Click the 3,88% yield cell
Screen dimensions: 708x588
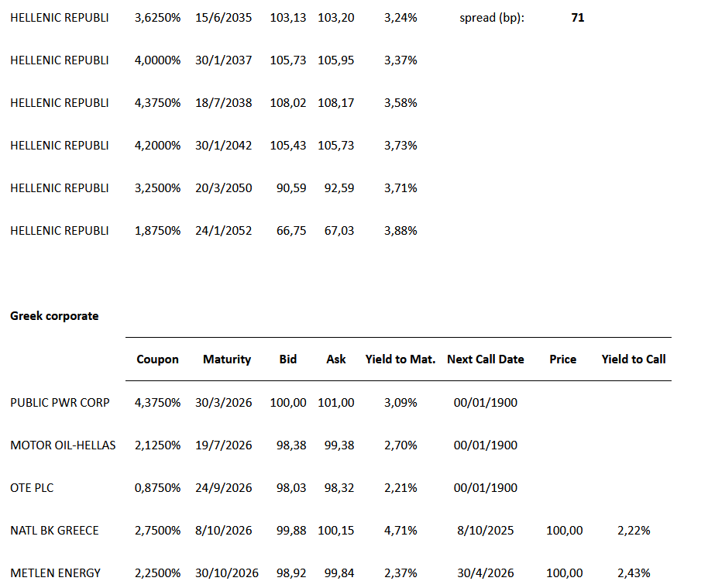pyautogui.click(x=400, y=231)
